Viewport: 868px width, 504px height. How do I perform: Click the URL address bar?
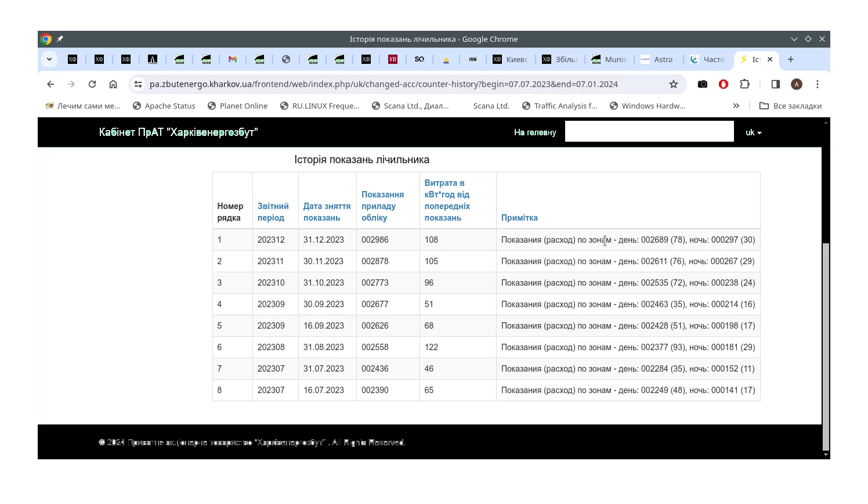point(383,84)
